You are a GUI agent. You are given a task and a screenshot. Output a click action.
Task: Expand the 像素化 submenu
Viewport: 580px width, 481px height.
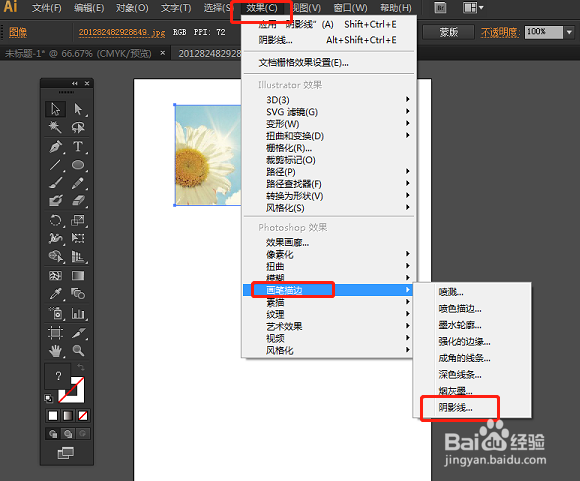click(x=329, y=254)
